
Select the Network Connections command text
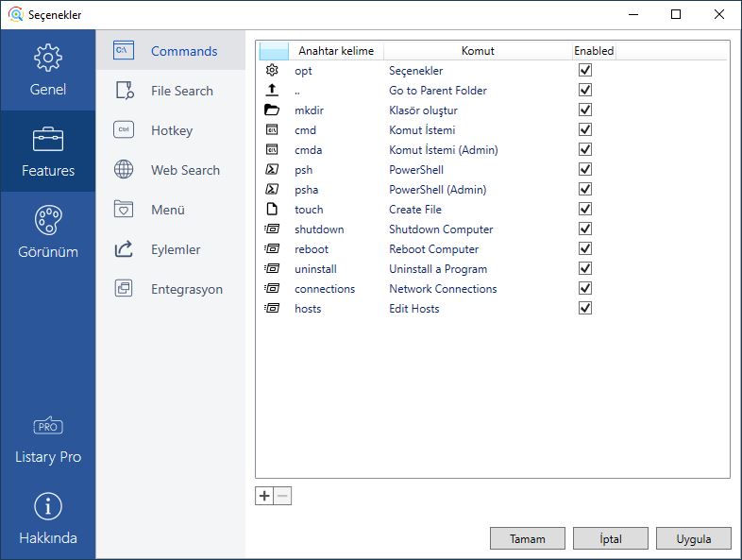tap(443, 288)
